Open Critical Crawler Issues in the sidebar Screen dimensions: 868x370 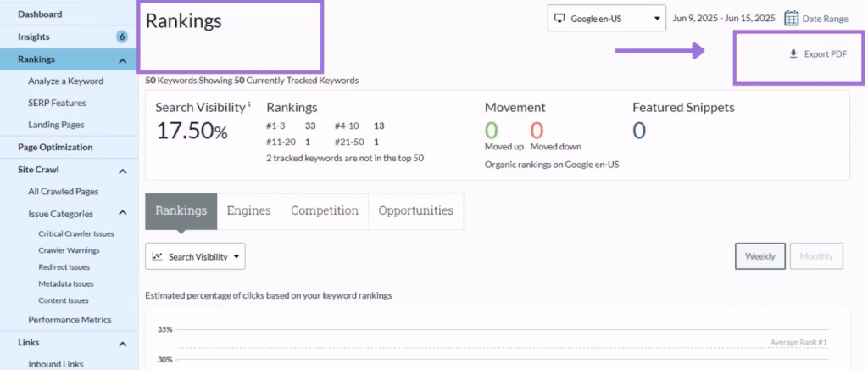click(76, 233)
